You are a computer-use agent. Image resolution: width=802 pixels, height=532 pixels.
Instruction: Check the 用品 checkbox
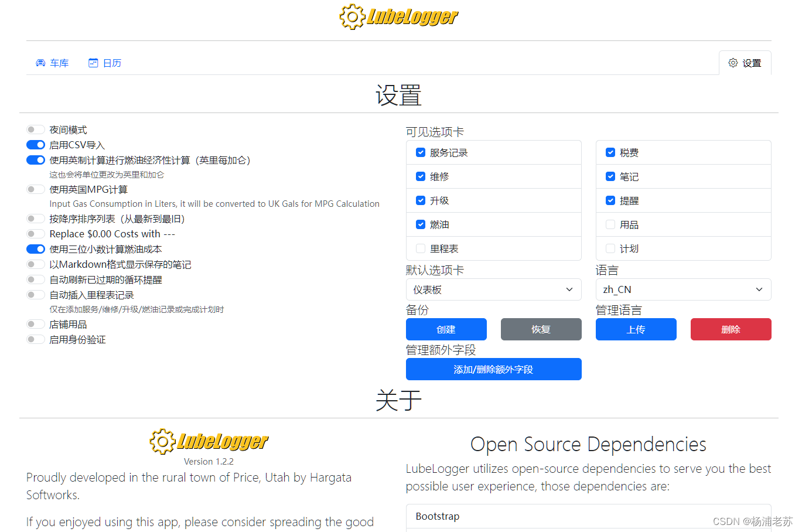610,224
